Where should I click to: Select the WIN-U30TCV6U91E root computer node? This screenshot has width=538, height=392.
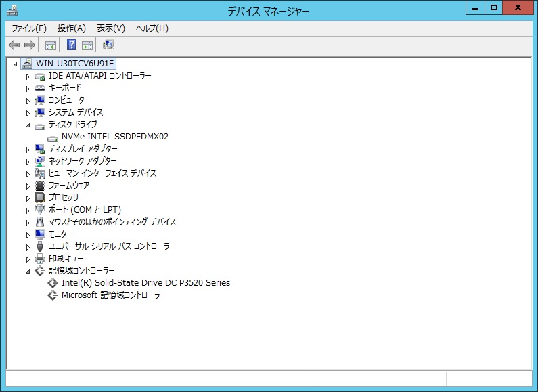(74, 64)
